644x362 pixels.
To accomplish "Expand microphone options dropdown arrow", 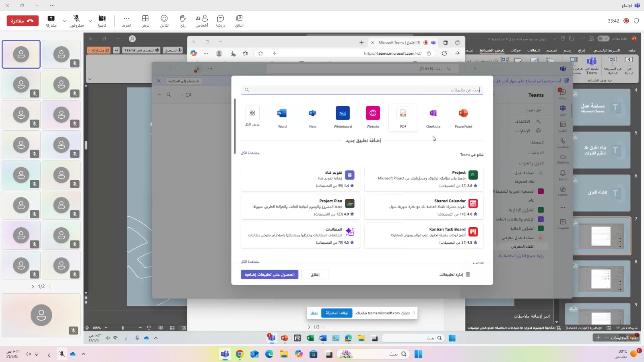I will coord(64,21).
